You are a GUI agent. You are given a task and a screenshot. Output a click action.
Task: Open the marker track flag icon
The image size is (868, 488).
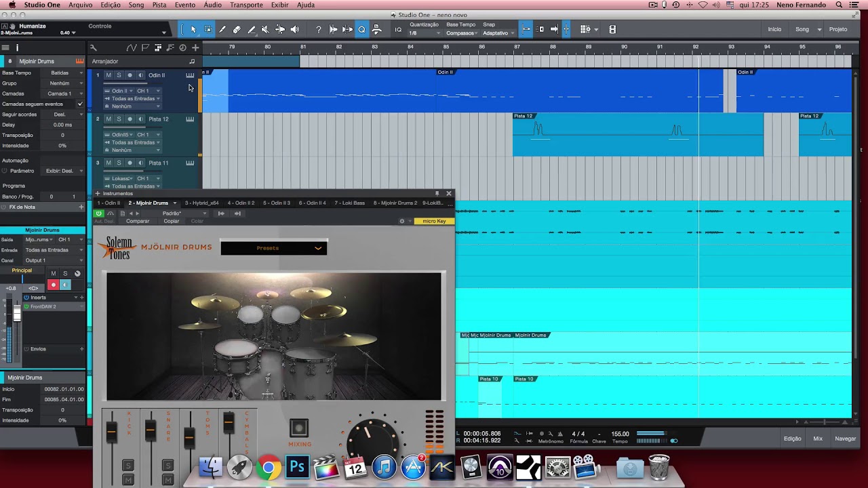click(x=145, y=47)
